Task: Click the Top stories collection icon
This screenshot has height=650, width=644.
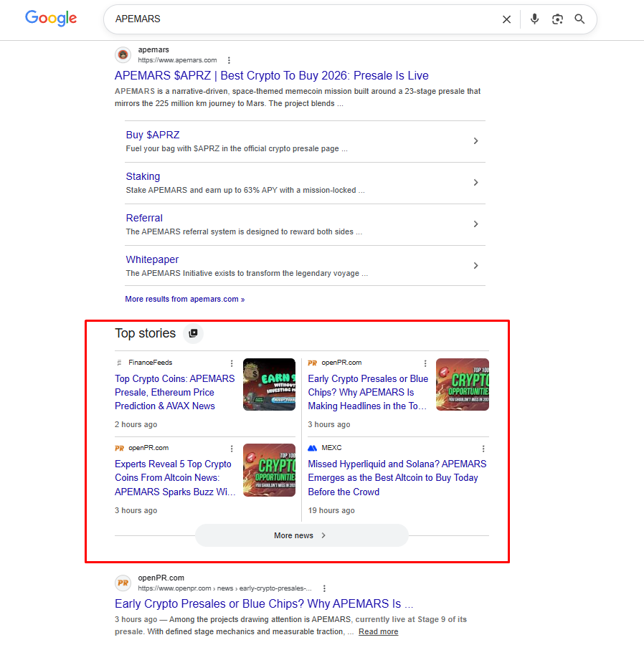Action: tap(193, 333)
